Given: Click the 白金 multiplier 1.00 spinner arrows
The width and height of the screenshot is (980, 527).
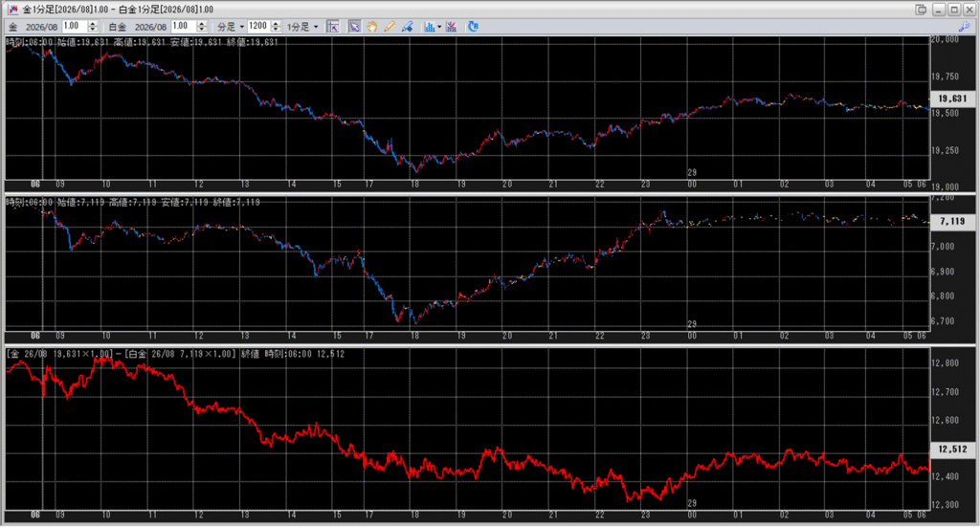Looking at the screenshot, I should tap(205, 27).
